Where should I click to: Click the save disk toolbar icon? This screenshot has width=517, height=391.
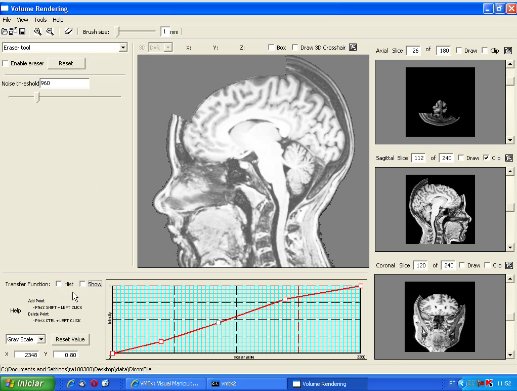pyautogui.click(x=22, y=32)
